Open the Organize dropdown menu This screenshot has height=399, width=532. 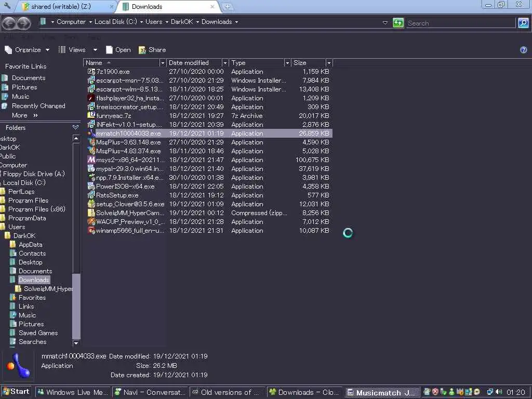pyautogui.click(x=27, y=50)
